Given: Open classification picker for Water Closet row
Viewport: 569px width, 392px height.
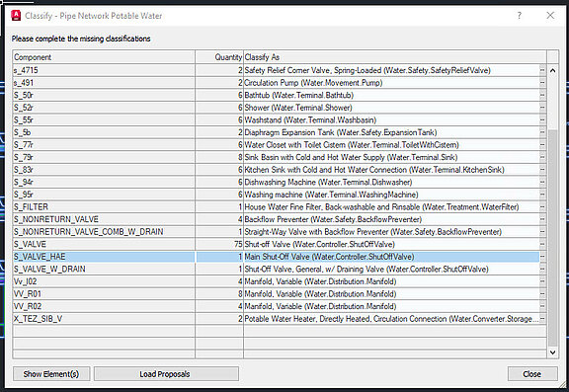Looking at the screenshot, I should coord(542,145).
